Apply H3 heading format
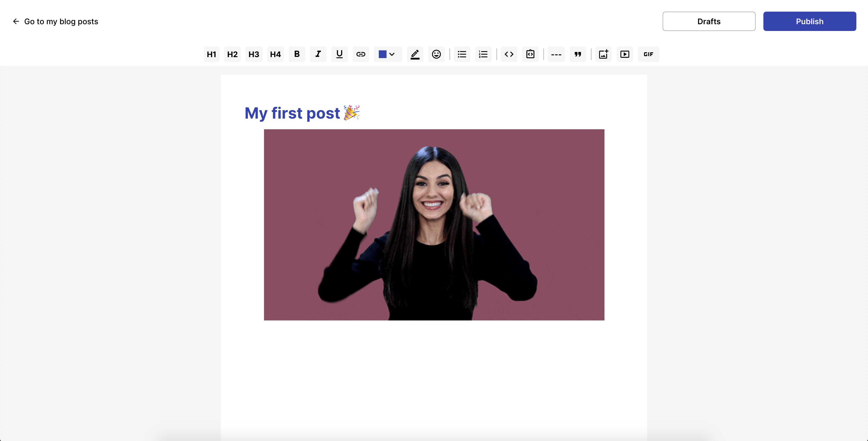This screenshot has width=868, height=441. click(x=254, y=54)
